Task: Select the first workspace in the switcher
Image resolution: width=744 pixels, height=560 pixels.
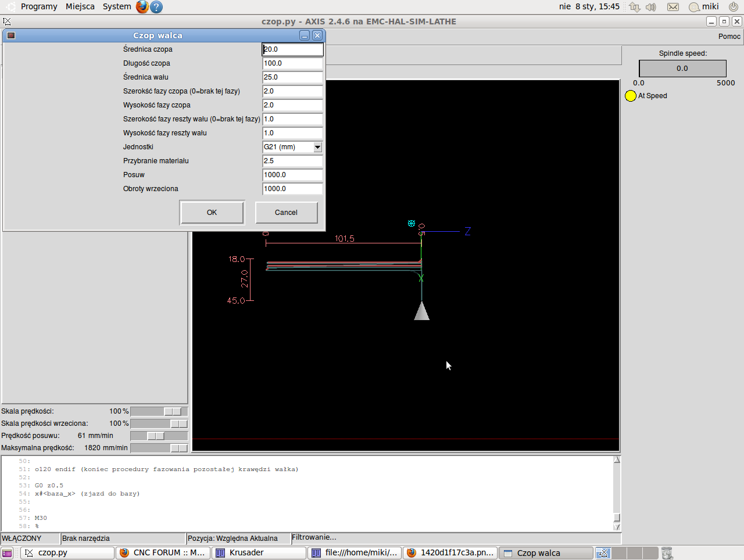Action: tap(603, 553)
